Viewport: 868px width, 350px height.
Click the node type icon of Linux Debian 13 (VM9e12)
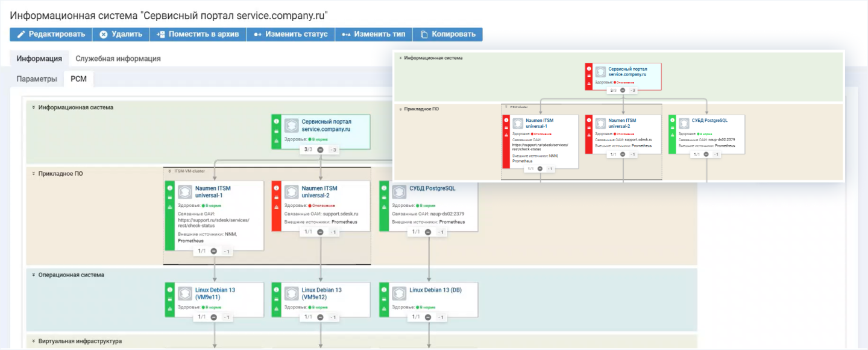click(x=292, y=293)
